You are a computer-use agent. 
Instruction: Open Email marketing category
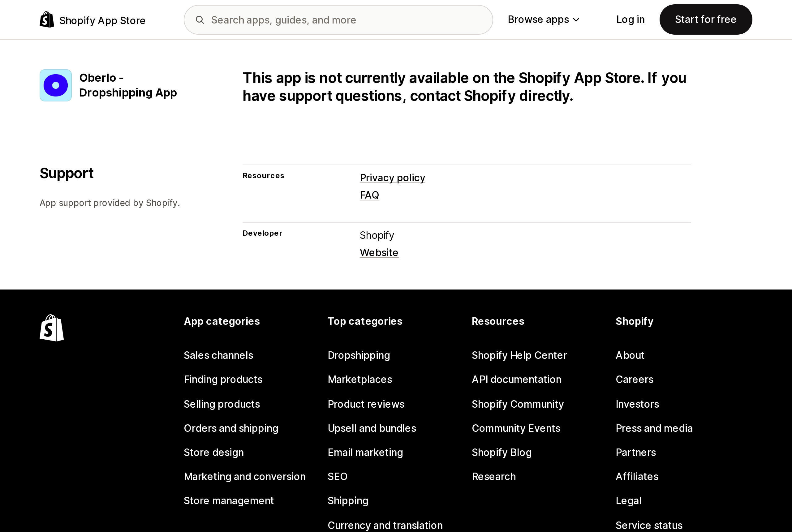[365, 452]
